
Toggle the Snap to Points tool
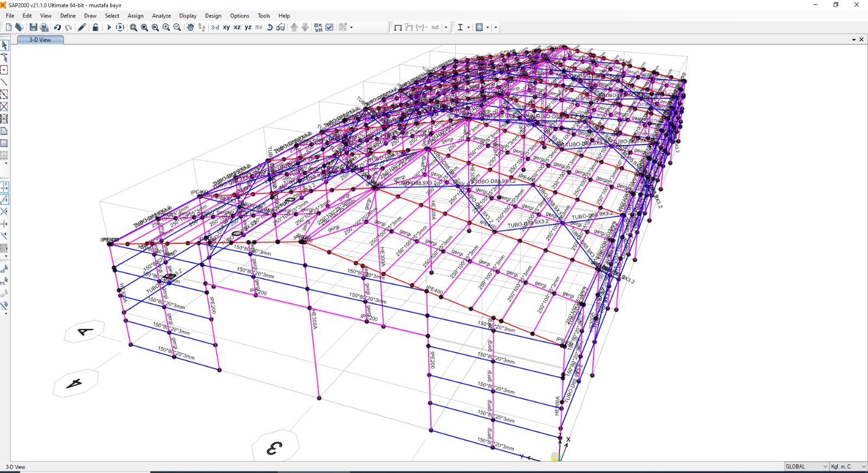4,187
